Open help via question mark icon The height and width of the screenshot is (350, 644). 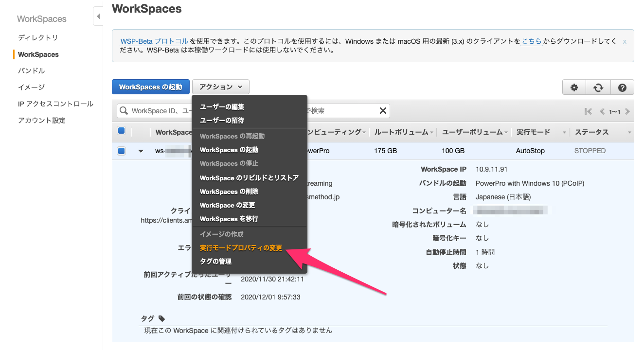tap(622, 87)
